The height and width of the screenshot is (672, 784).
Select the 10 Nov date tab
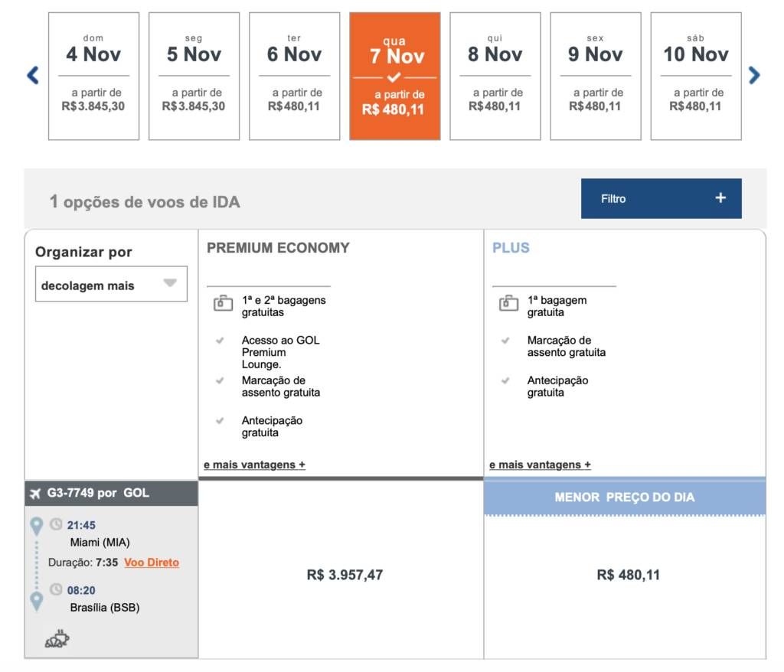696,76
